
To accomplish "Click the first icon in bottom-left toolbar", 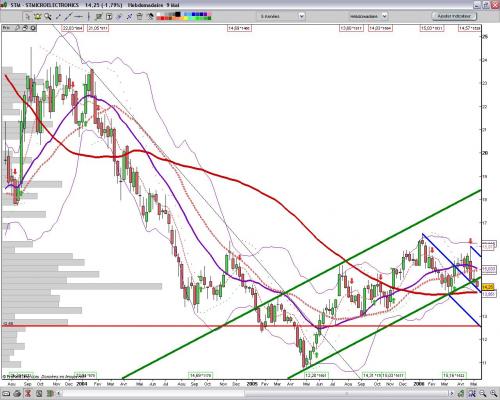I will 6,393.
